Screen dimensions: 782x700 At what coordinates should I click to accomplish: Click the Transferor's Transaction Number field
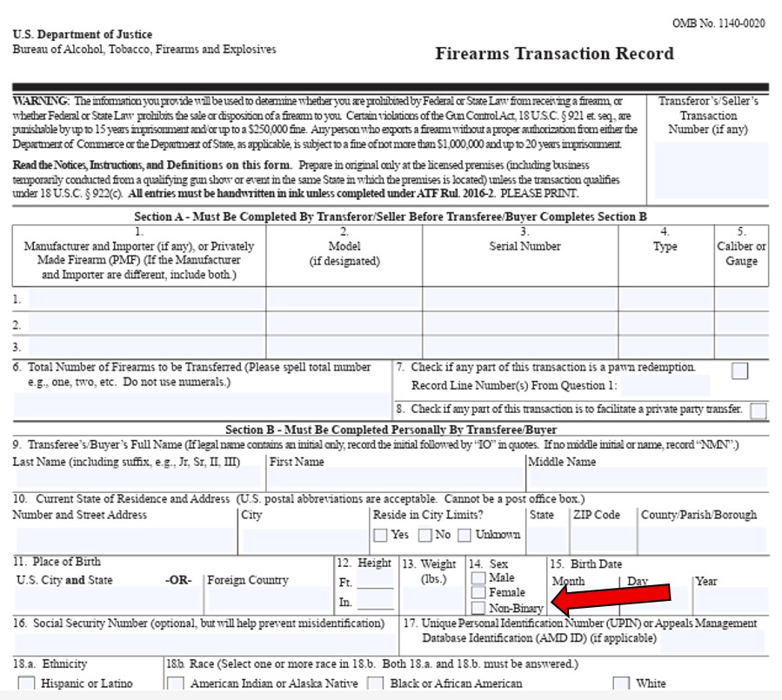point(711,170)
